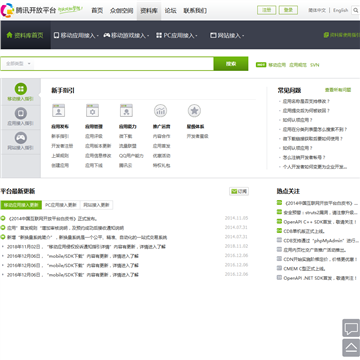The image size is (360, 360).
Task: Switch to the PC应用接入更新 tab
Action: (61, 205)
